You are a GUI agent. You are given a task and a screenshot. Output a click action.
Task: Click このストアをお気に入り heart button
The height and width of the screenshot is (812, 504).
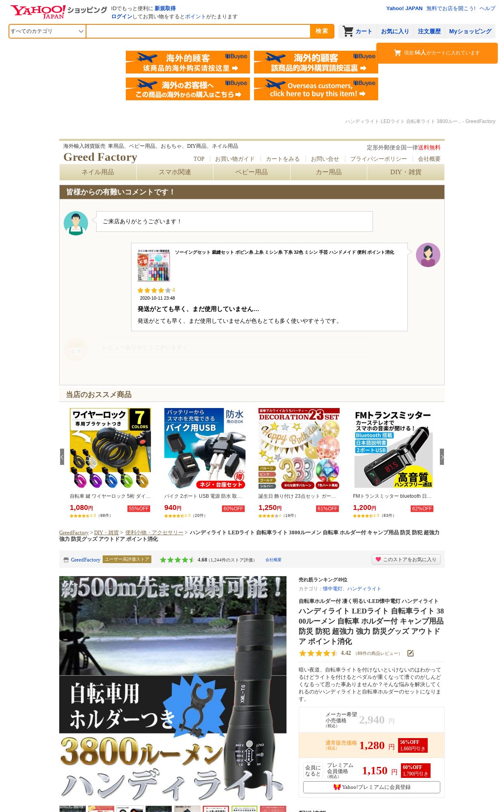click(x=406, y=559)
